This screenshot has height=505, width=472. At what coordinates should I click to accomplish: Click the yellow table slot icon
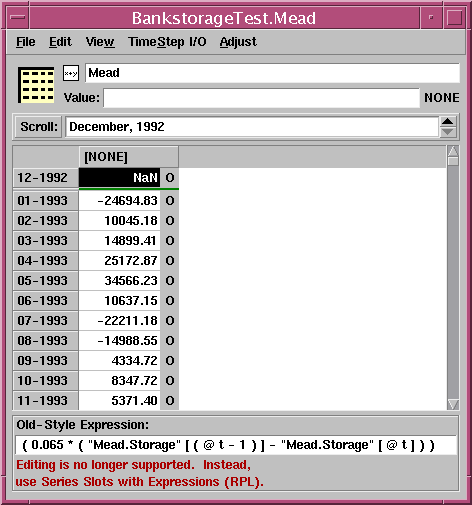(x=36, y=85)
